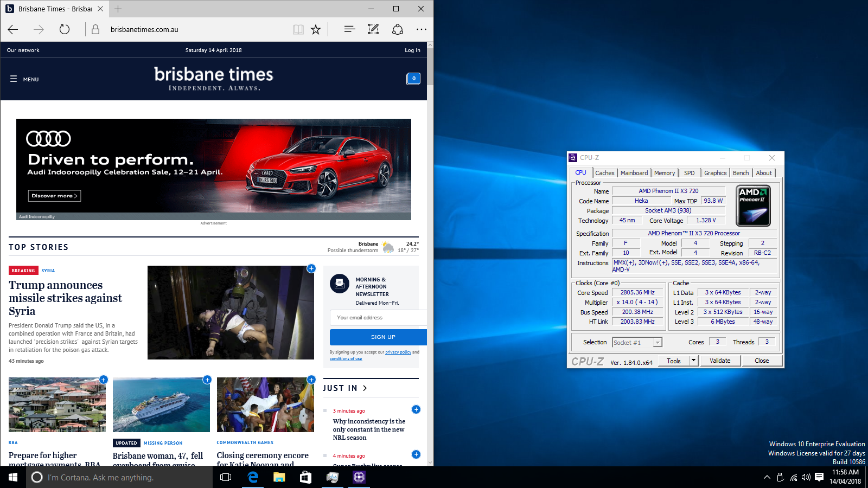The width and height of the screenshot is (868, 488).
Task: Focus the newsletter email address field
Action: (378, 318)
